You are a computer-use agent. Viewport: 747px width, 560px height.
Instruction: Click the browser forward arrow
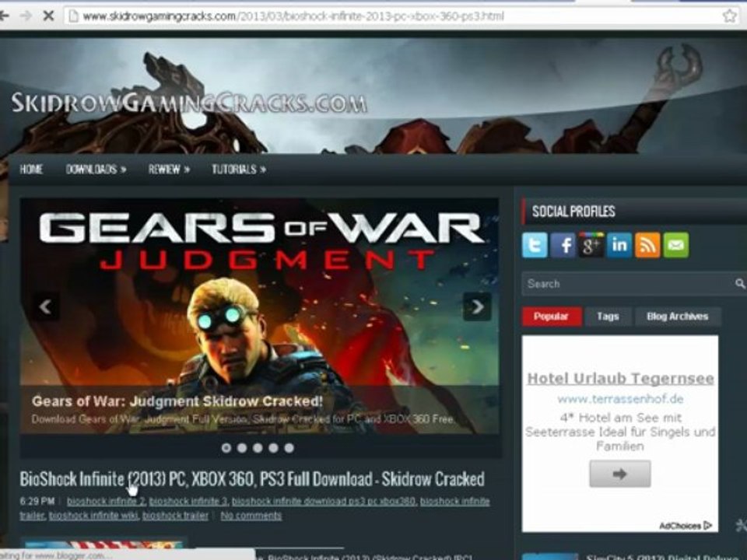[x=26, y=16]
